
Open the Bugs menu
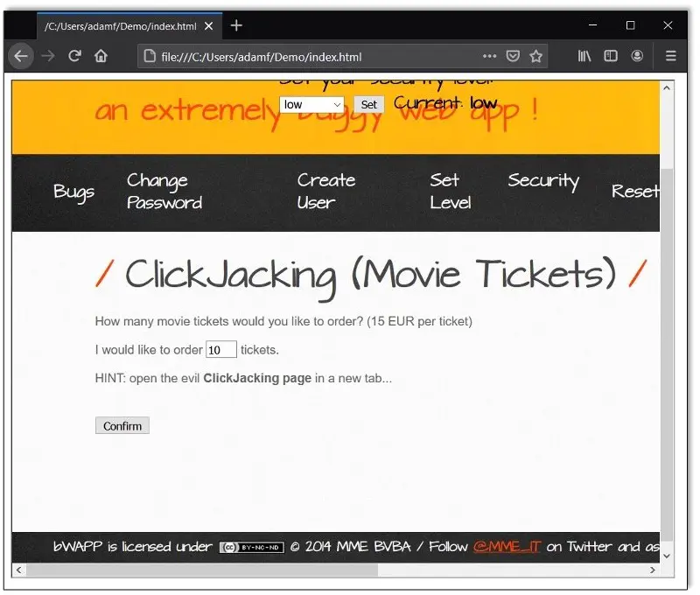(x=73, y=192)
